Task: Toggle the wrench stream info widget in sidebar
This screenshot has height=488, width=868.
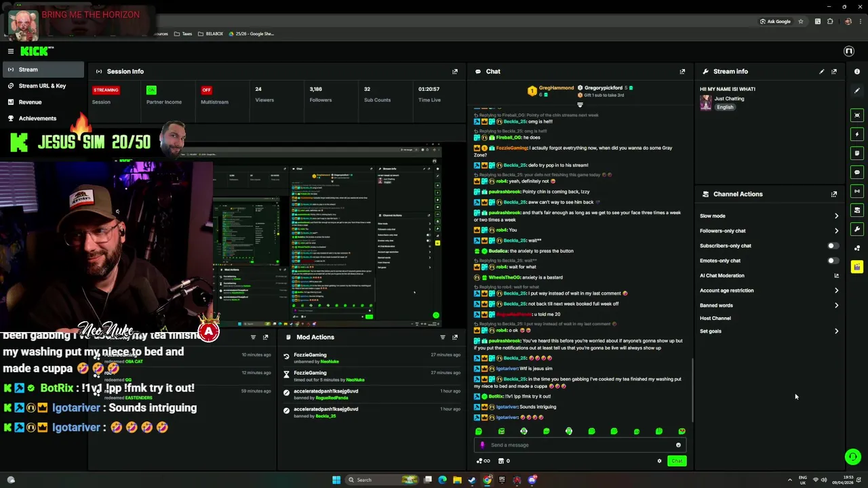Action: tap(857, 229)
